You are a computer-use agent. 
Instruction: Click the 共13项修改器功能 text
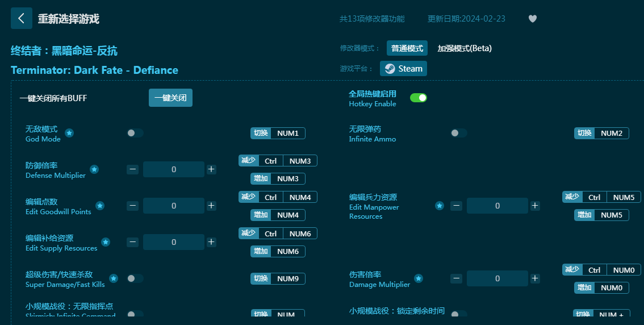click(372, 19)
